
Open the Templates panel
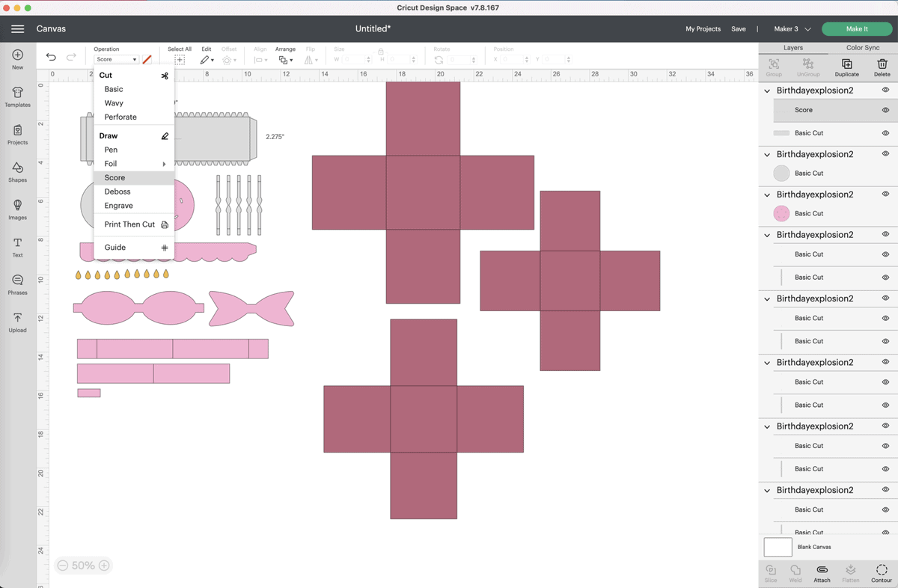pyautogui.click(x=17, y=96)
